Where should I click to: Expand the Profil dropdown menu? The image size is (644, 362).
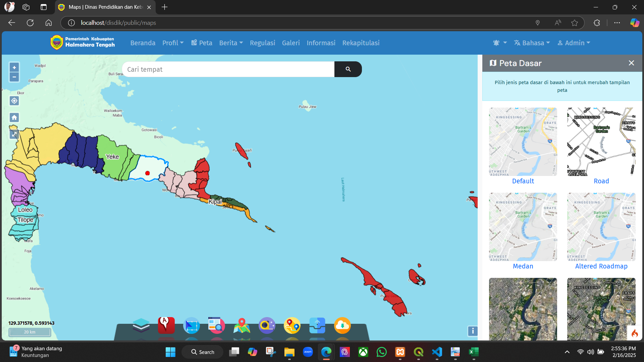pyautogui.click(x=173, y=43)
